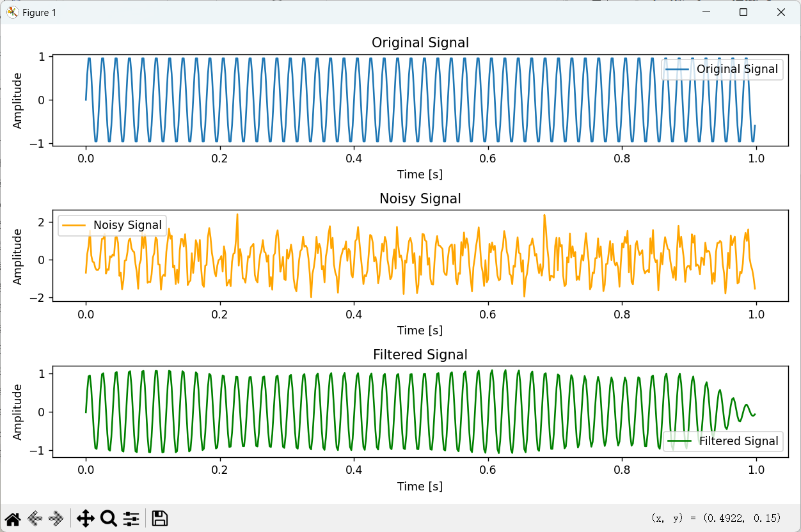Screen dimensions: 801x532
Task: Close the Figure 1 window
Action: click(x=781, y=12)
